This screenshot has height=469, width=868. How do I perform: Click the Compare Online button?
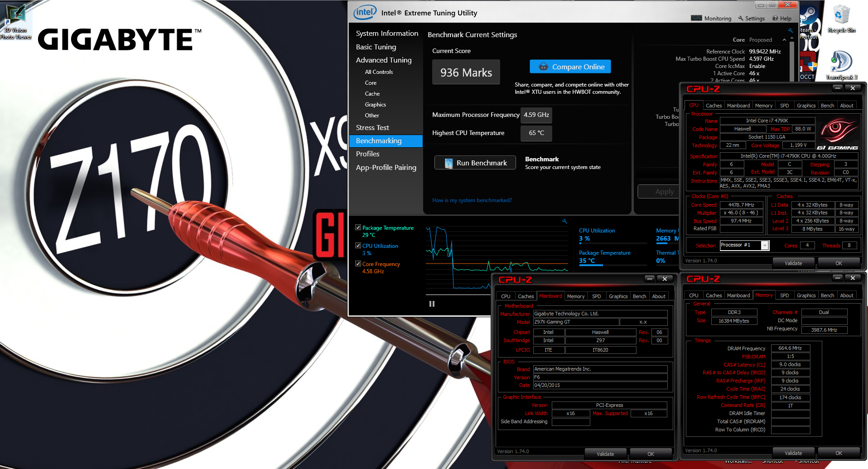coord(570,67)
